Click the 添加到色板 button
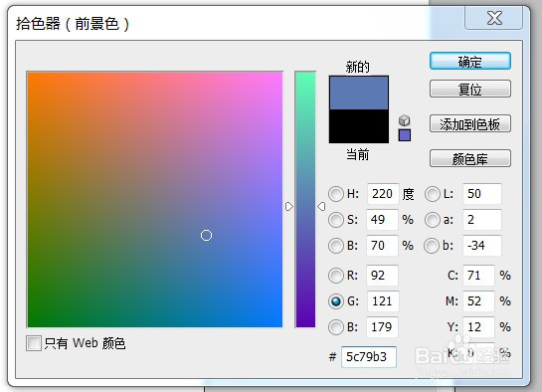Screen dimensions: 542x392 coord(470,123)
